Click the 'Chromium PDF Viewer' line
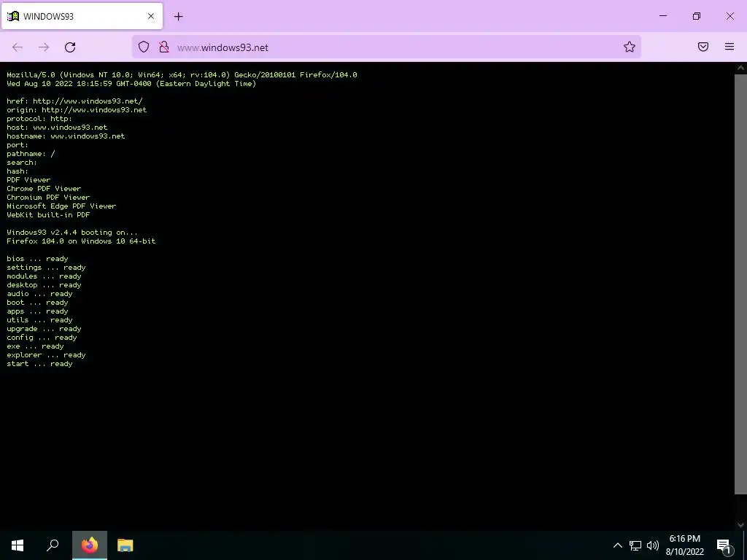The width and height of the screenshot is (747, 560). pos(48,197)
